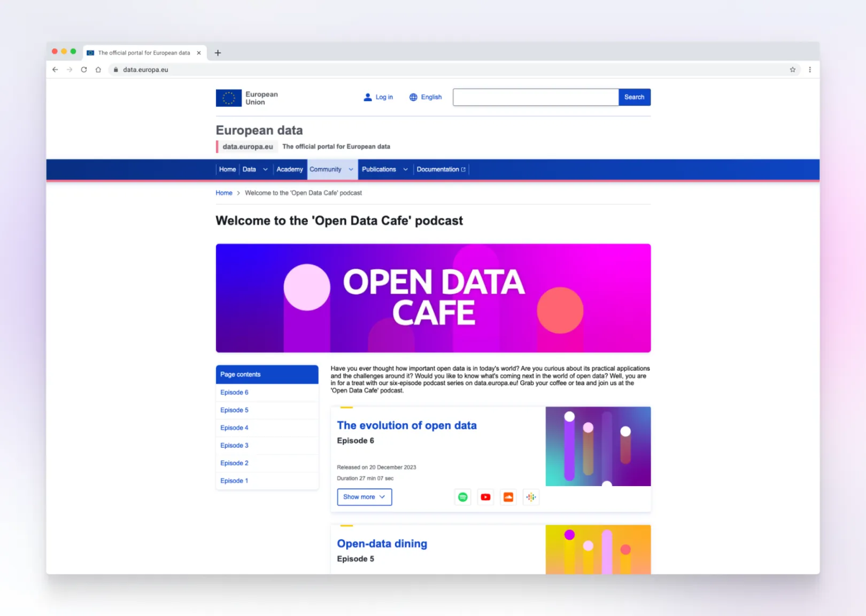Open the browser three-dot menu
This screenshot has height=616, width=866.
point(810,70)
